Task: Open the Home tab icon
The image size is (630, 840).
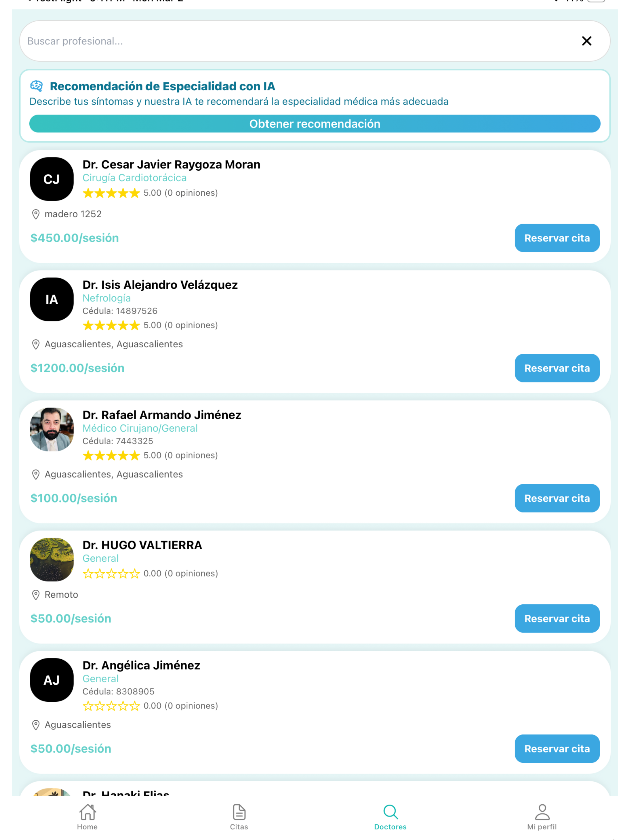Action: point(87,812)
